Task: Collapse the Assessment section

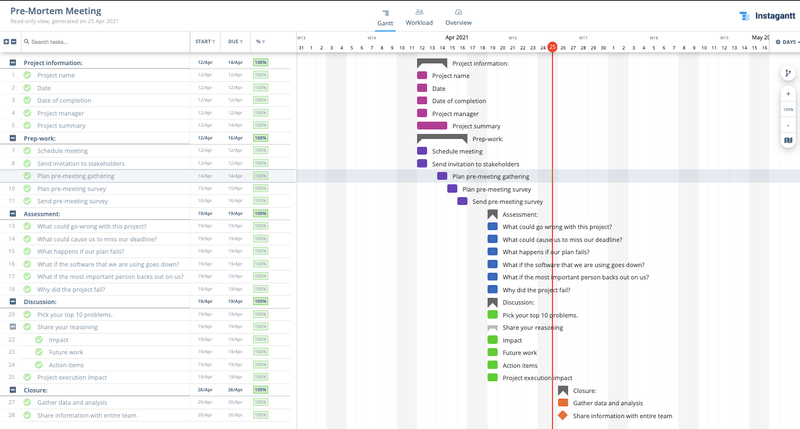Action: click(x=13, y=214)
